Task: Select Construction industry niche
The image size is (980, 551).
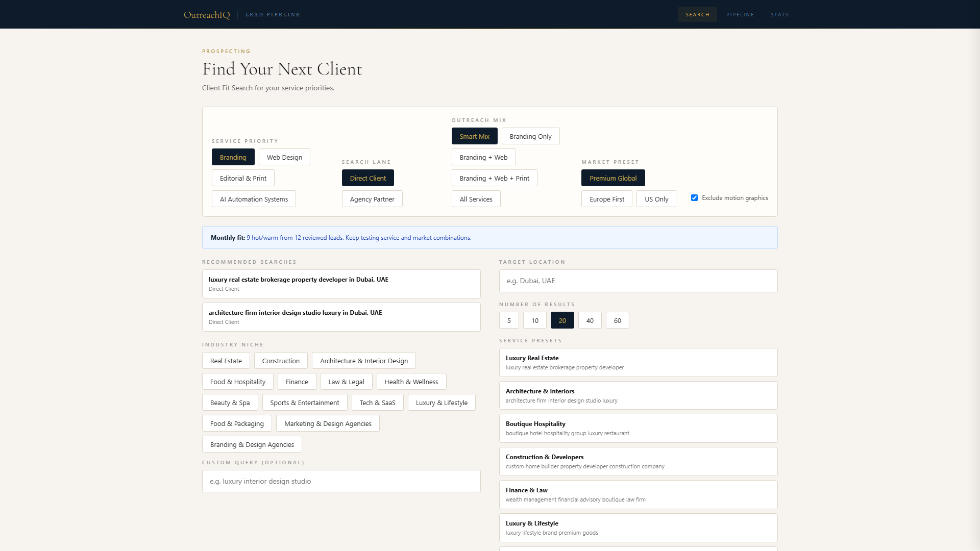Action: click(281, 361)
